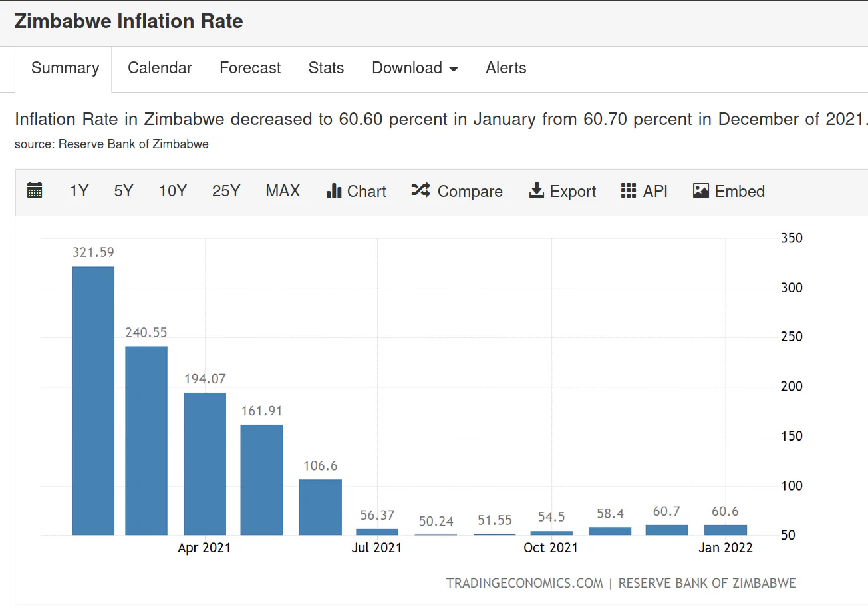View the Stats tab
Screen dimensions: 868x615
[326, 68]
